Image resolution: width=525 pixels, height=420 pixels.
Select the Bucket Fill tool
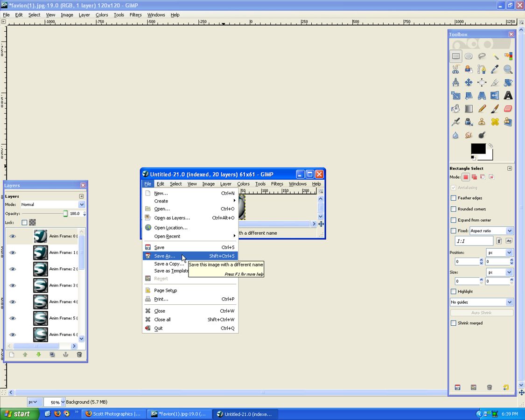pyautogui.click(x=455, y=109)
